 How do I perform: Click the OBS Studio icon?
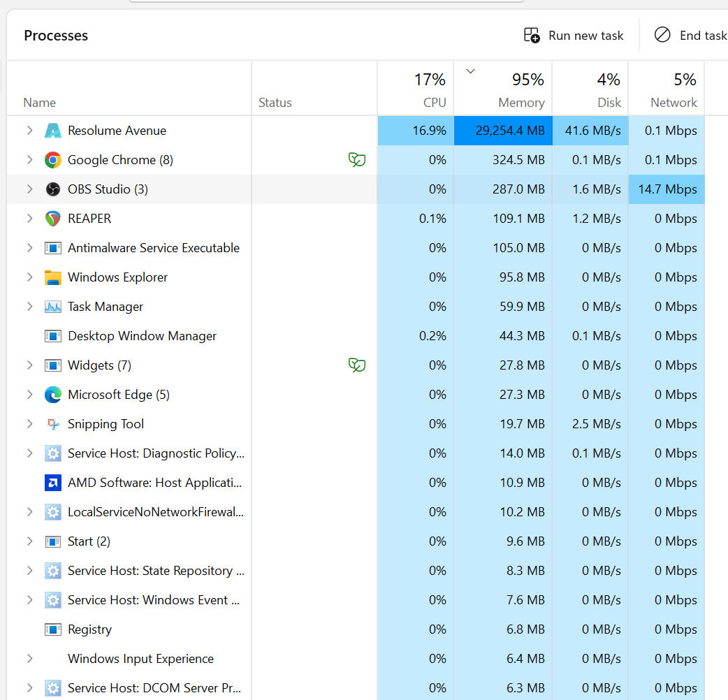(53, 189)
